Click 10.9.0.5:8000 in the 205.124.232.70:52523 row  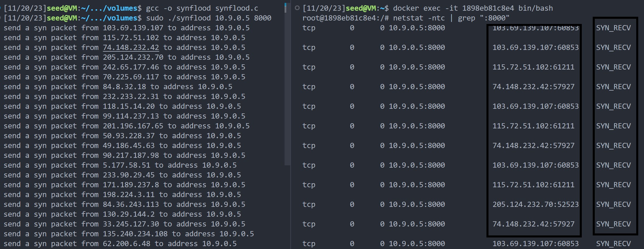pyautogui.click(x=417, y=204)
